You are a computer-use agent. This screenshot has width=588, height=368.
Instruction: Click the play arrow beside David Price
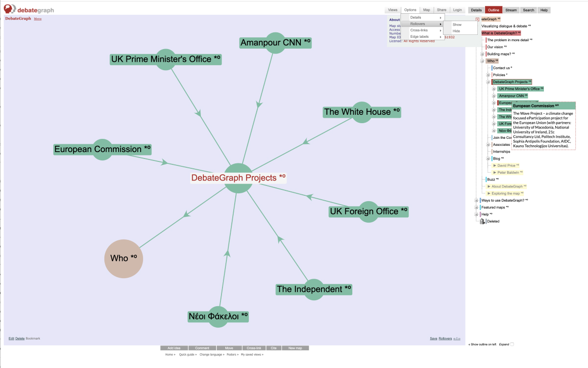pos(495,166)
